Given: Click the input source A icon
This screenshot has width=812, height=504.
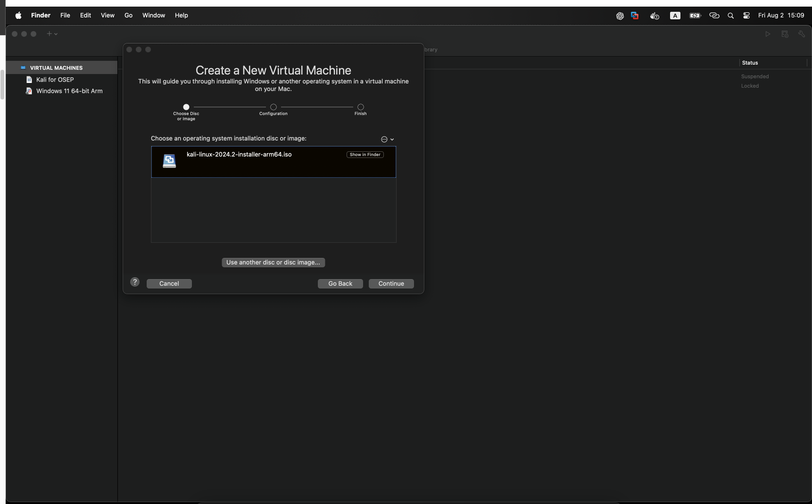Looking at the screenshot, I should 675,16.
